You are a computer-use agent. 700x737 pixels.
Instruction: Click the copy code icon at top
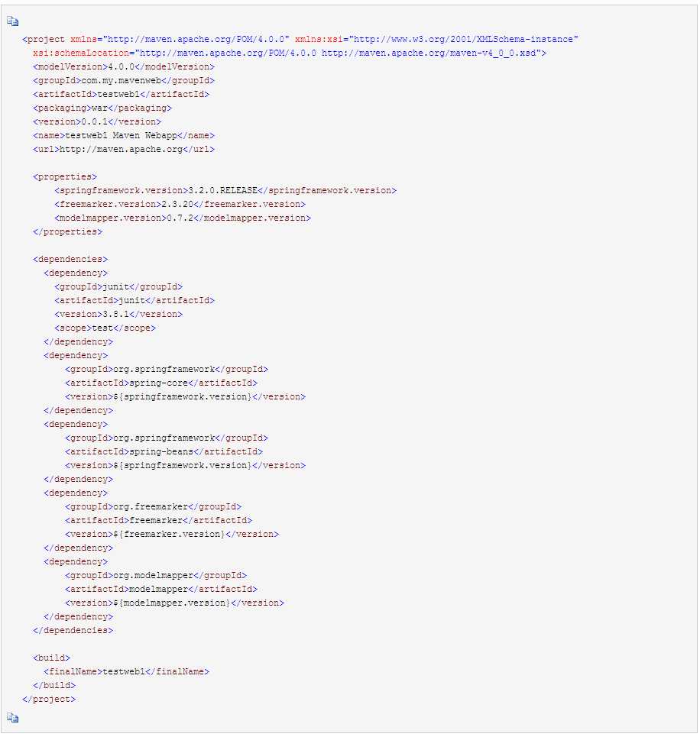13,21
